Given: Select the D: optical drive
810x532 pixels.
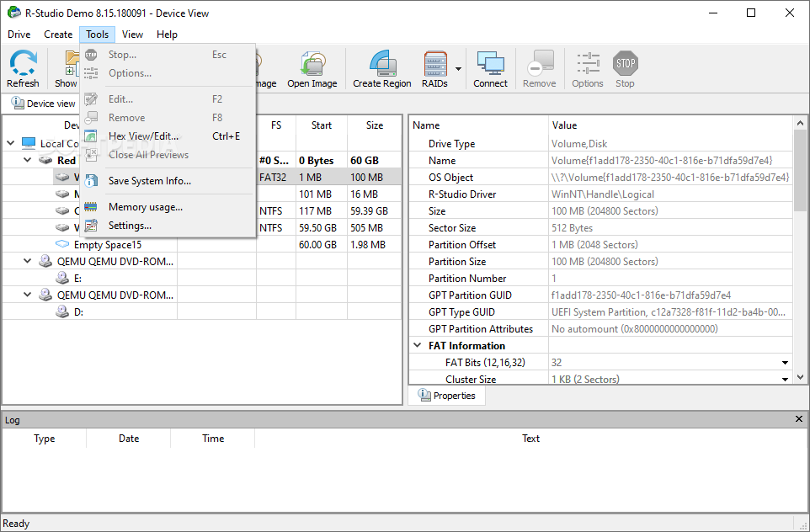Looking at the screenshot, I should point(78,312).
